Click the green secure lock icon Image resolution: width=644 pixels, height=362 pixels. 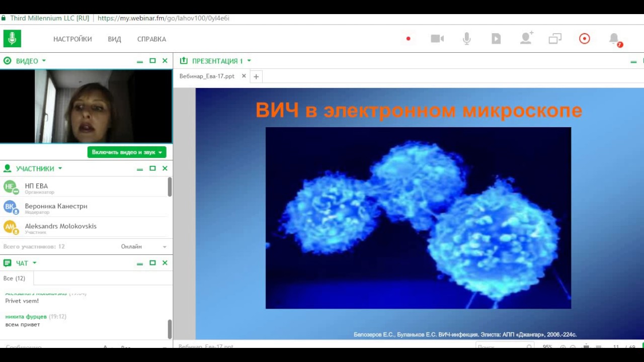click(x=4, y=18)
